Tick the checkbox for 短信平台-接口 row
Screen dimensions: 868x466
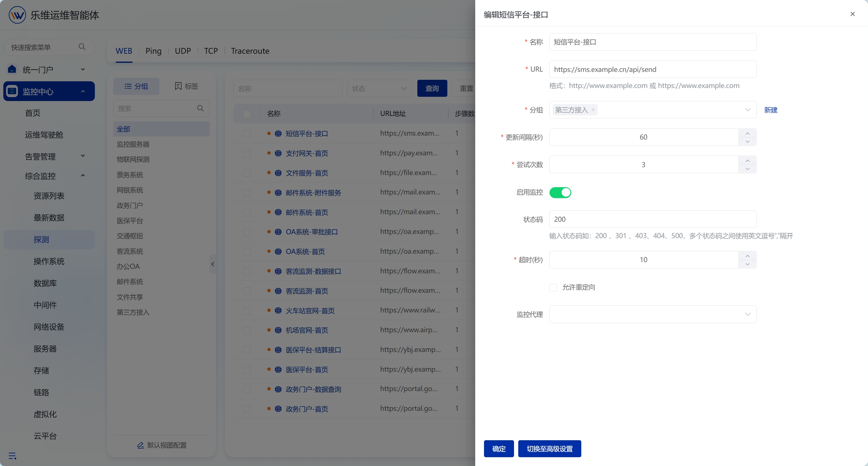click(x=247, y=133)
